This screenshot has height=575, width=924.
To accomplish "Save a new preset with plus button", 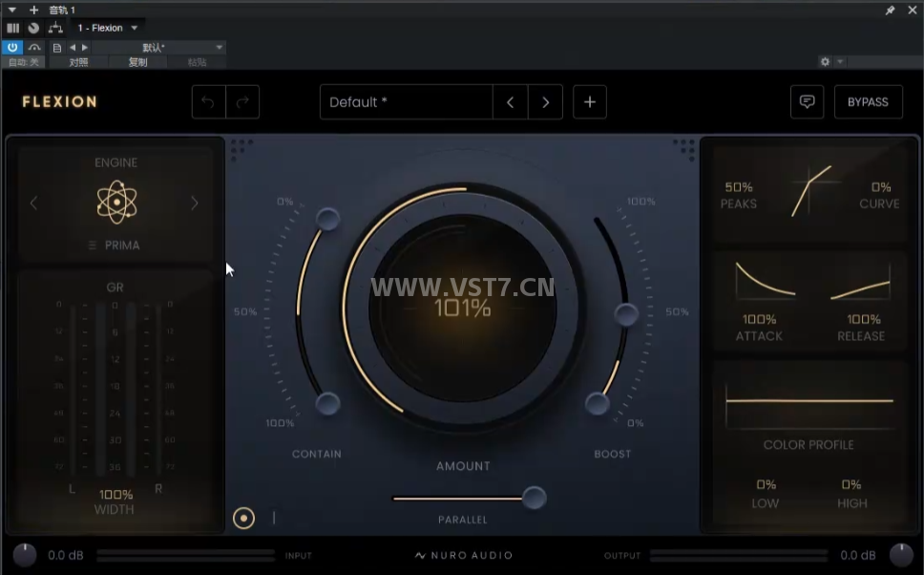I will click(x=589, y=102).
